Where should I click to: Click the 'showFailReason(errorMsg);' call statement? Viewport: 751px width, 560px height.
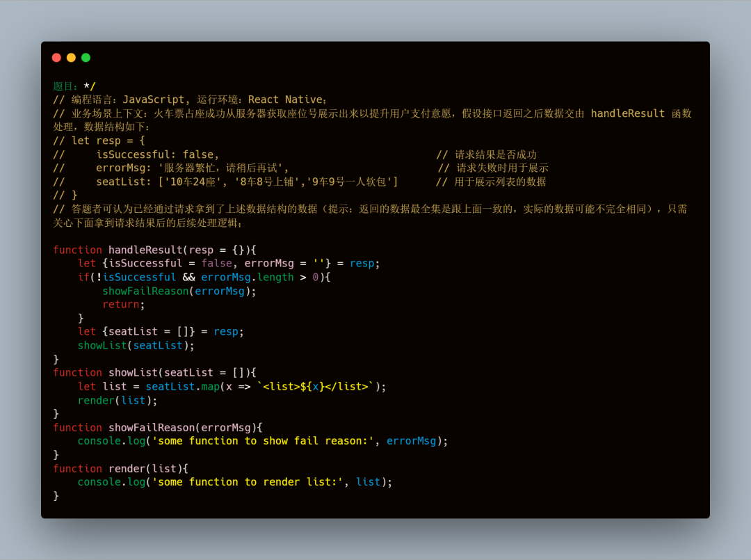pos(179,291)
